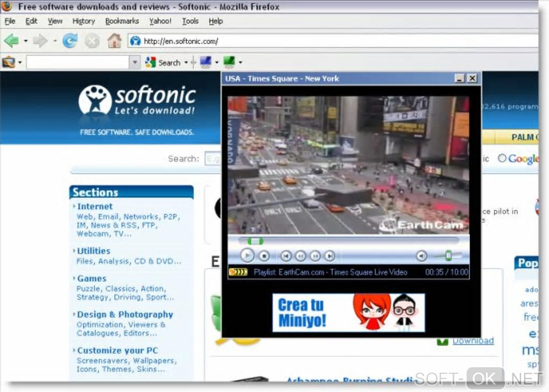Rewind the webcam video

tap(300, 256)
